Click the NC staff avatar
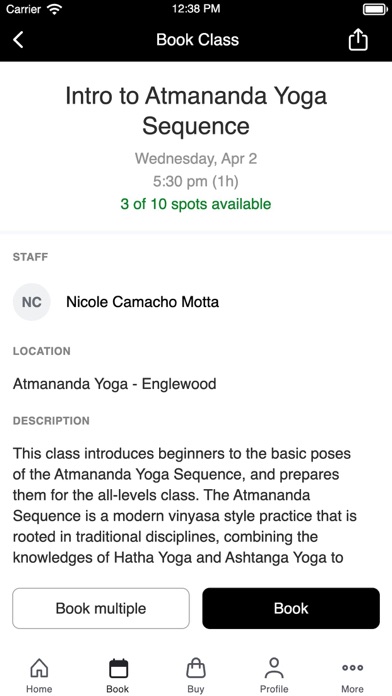This screenshot has height=696, width=392. 32,302
